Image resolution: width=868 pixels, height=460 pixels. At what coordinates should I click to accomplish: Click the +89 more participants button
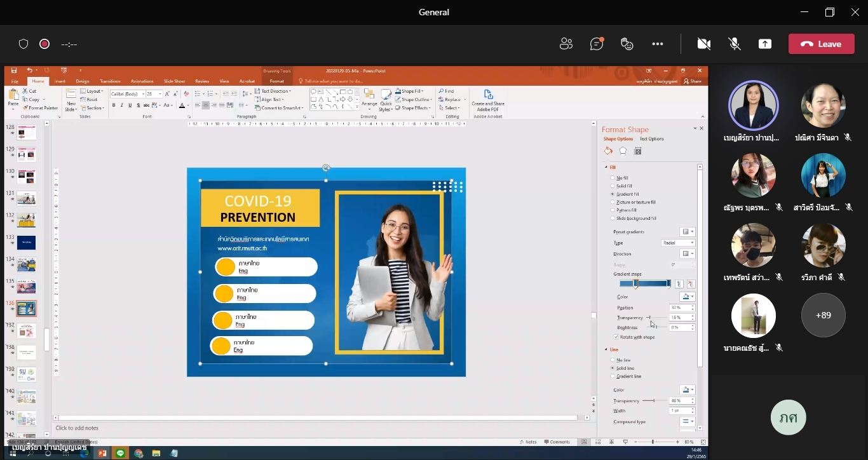click(823, 315)
